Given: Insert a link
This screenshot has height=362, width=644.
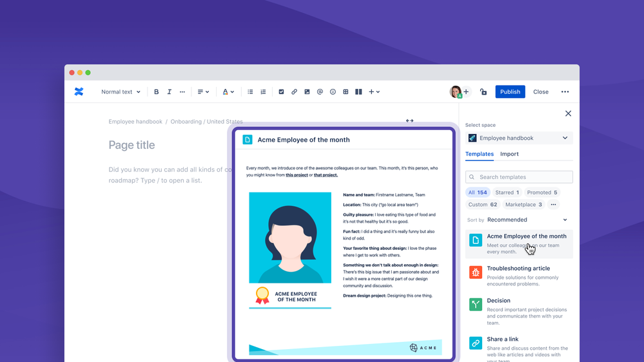Looking at the screenshot, I should click(294, 92).
